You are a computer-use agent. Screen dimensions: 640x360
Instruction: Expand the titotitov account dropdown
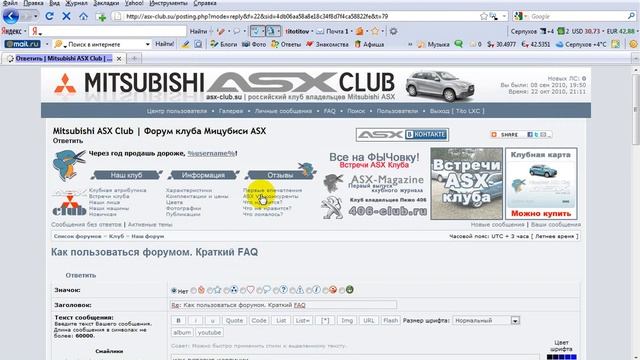click(x=312, y=31)
